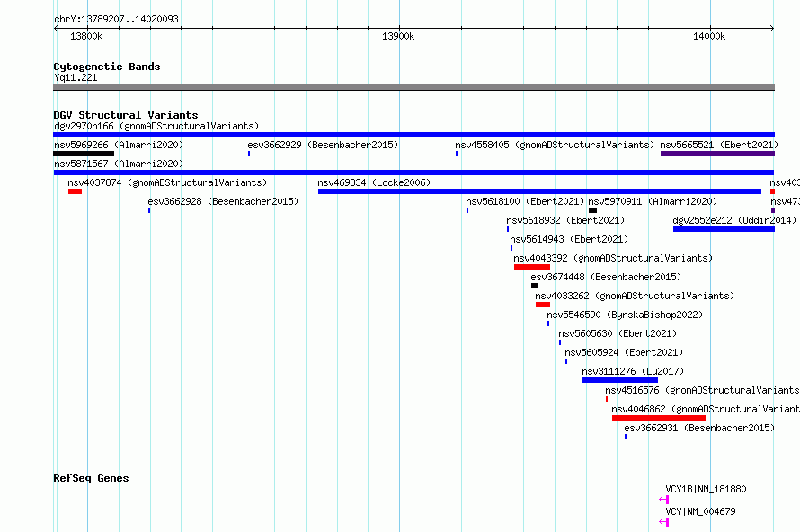Open the nsv5969266 (Almarri2020) label

click(x=119, y=145)
